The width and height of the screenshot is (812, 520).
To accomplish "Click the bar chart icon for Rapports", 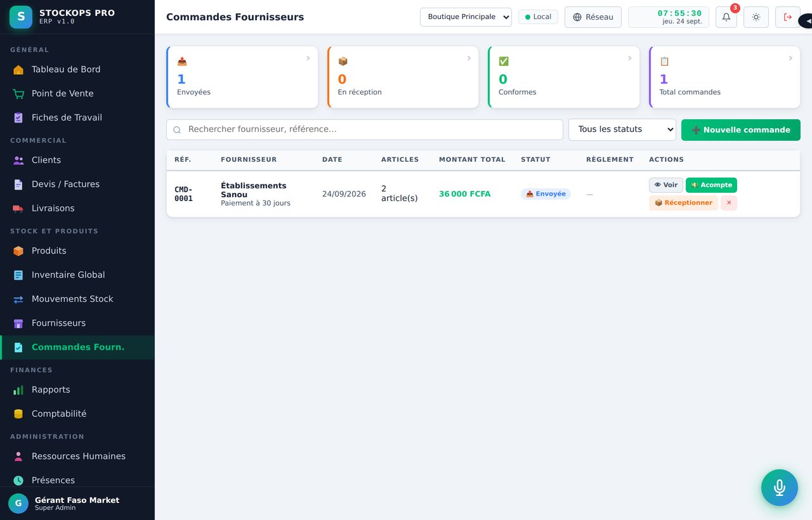I will [x=18, y=390].
